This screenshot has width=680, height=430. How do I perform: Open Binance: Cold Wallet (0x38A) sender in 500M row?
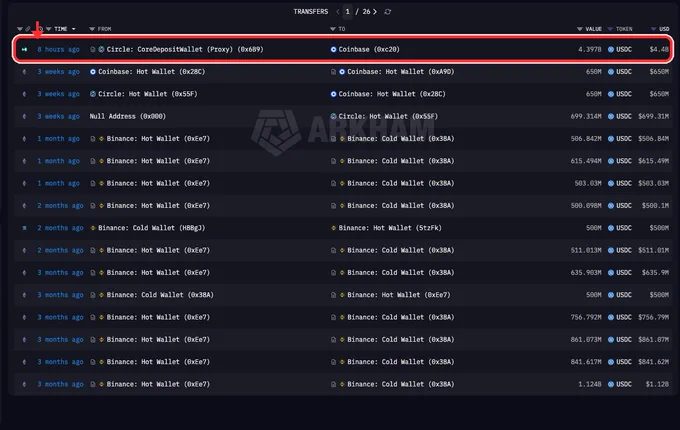pyautogui.click(x=160, y=295)
